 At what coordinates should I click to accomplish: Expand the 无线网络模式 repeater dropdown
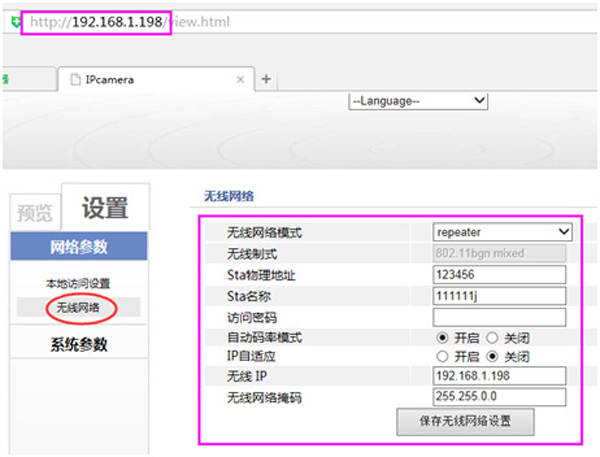click(x=502, y=232)
